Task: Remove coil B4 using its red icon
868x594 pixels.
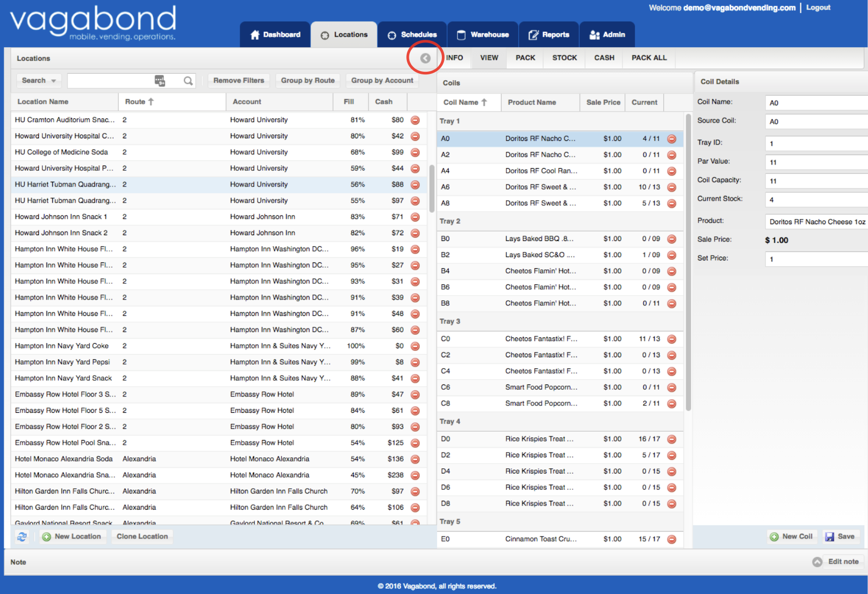Action: click(x=672, y=271)
